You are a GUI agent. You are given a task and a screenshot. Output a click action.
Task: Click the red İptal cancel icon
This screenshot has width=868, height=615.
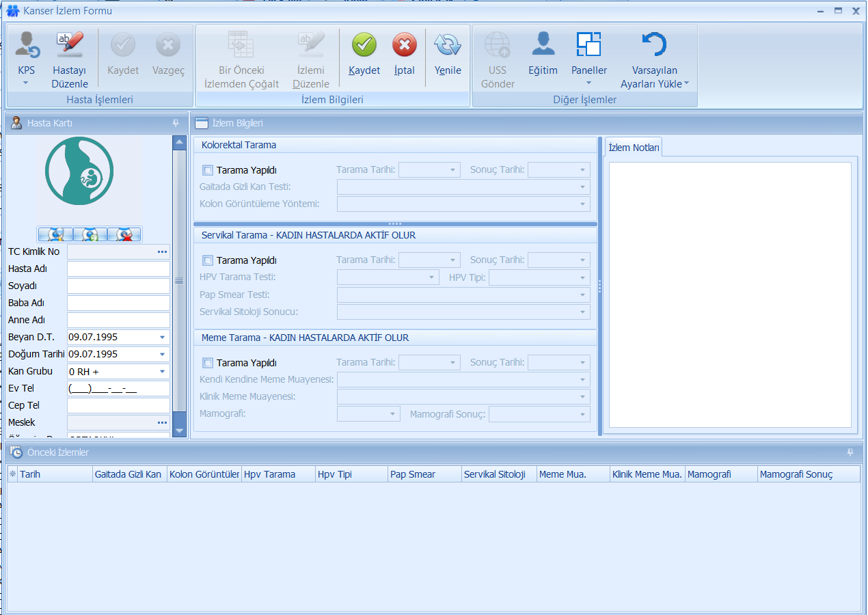[x=404, y=45]
